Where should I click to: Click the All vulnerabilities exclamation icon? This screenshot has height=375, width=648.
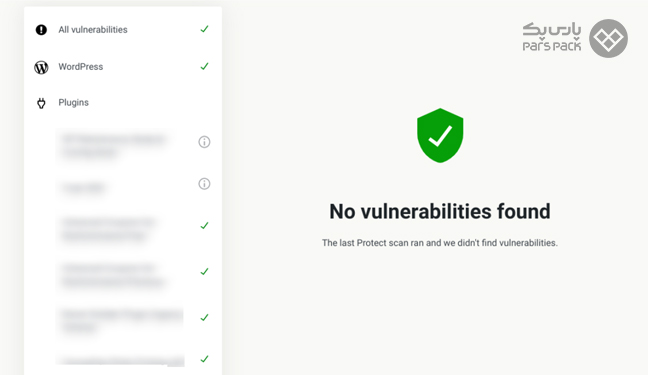pos(41,30)
